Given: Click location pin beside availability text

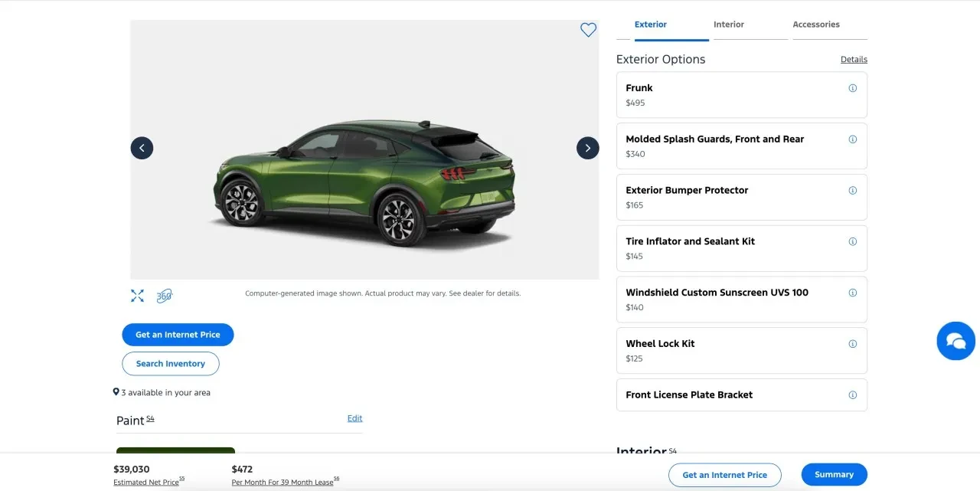Looking at the screenshot, I should click(115, 391).
